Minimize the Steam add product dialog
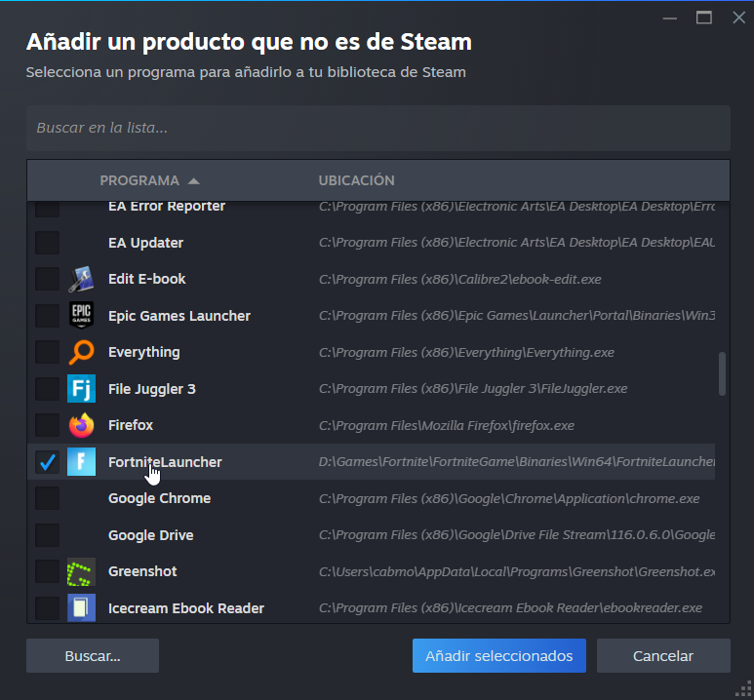 [669, 19]
